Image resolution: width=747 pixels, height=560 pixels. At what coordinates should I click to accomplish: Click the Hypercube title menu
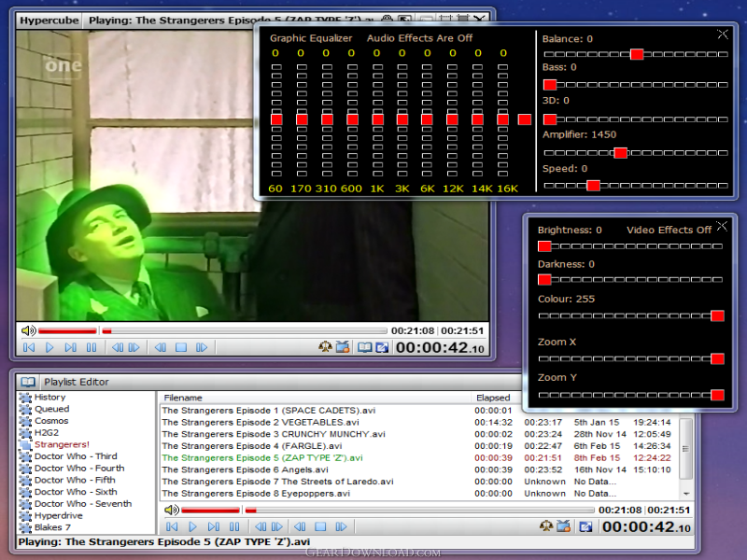click(x=49, y=20)
